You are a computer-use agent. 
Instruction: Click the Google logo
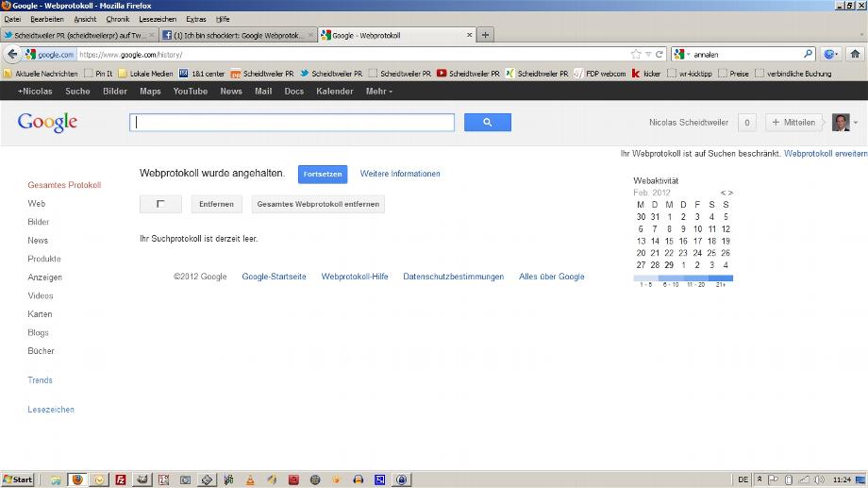click(x=47, y=122)
